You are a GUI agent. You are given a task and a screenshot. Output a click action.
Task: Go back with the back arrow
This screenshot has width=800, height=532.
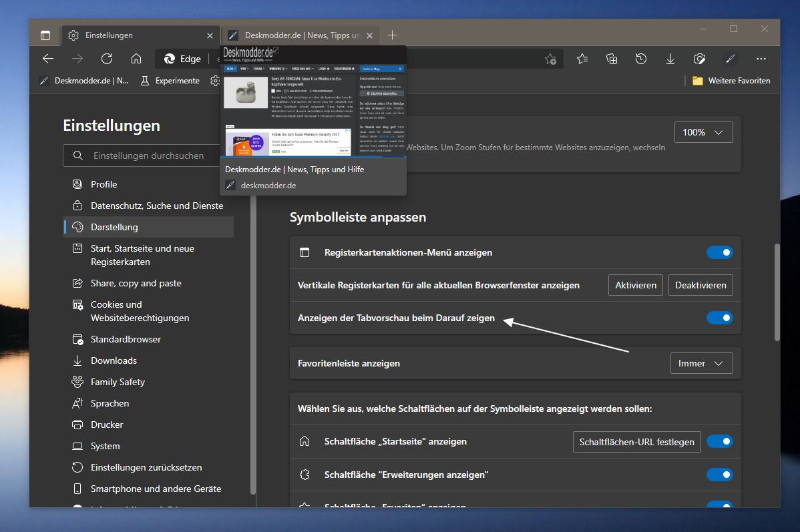pos(48,59)
